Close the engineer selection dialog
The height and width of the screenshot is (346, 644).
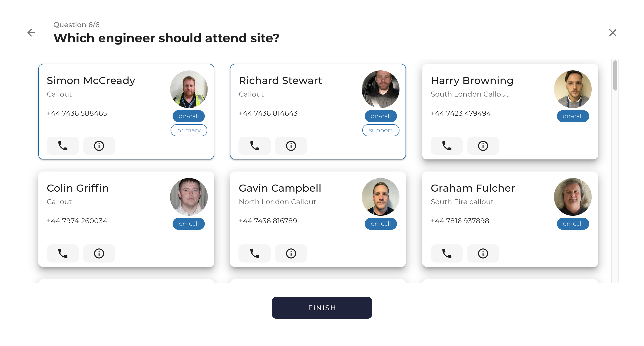613,33
